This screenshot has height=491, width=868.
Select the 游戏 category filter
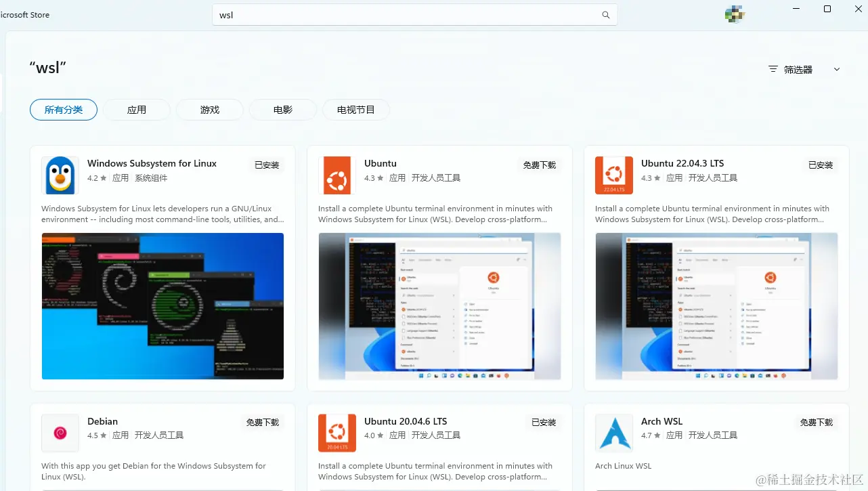click(209, 109)
